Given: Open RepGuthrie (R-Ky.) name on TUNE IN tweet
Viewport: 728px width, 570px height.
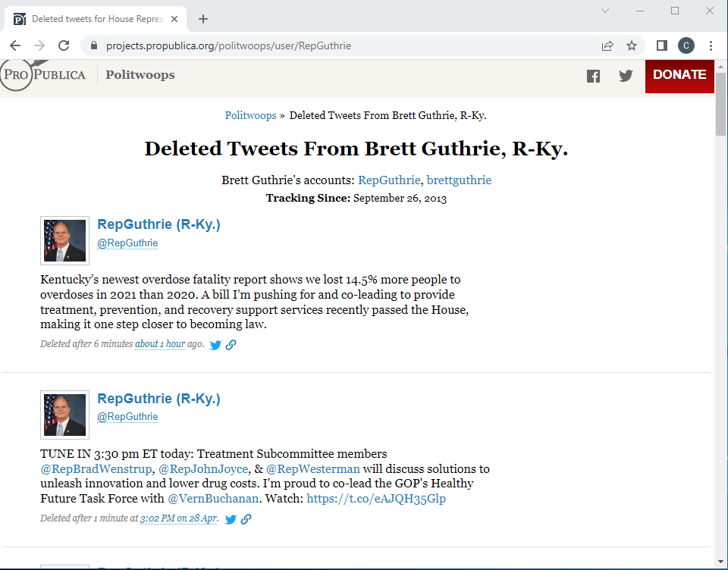Looking at the screenshot, I should coord(158,399).
